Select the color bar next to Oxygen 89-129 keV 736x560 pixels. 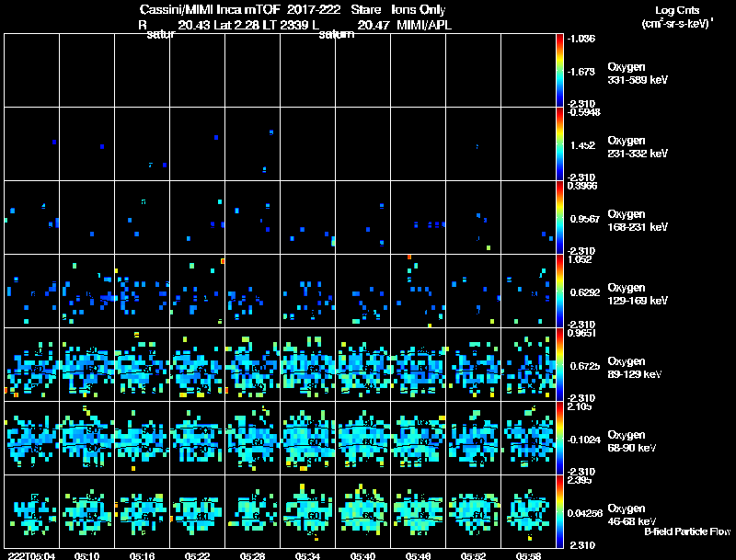tap(559, 364)
